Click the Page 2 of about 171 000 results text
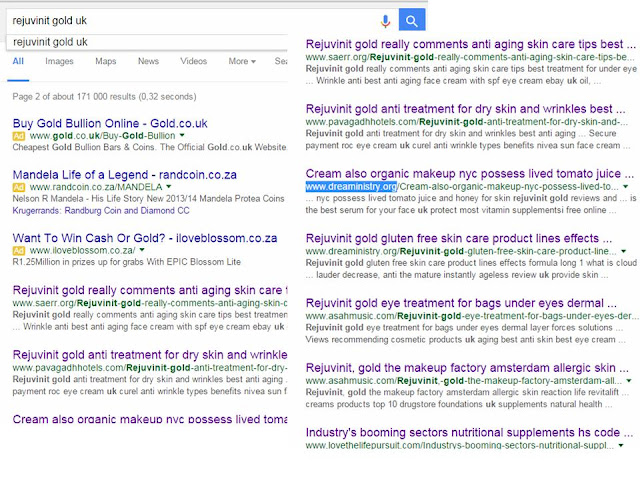 (x=104, y=97)
